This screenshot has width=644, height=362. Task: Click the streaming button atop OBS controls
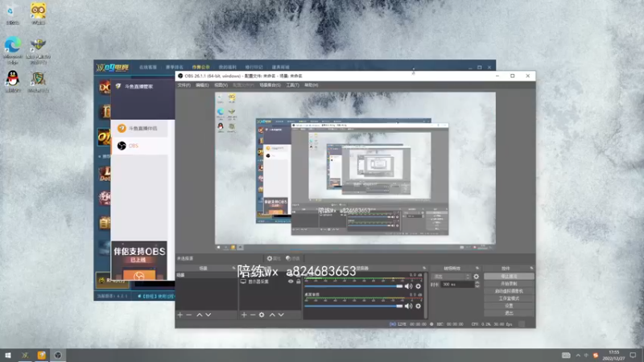point(509,276)
